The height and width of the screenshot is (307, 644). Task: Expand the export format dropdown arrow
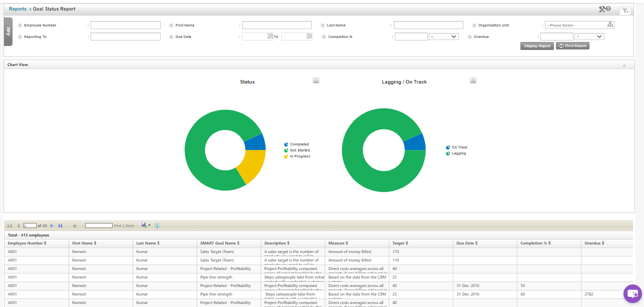tap(149, 225)
